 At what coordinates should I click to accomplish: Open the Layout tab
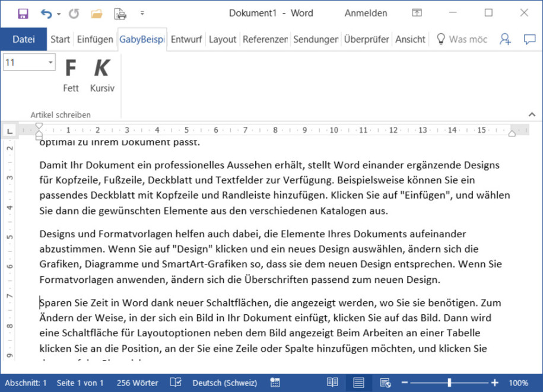coord(223,39)
